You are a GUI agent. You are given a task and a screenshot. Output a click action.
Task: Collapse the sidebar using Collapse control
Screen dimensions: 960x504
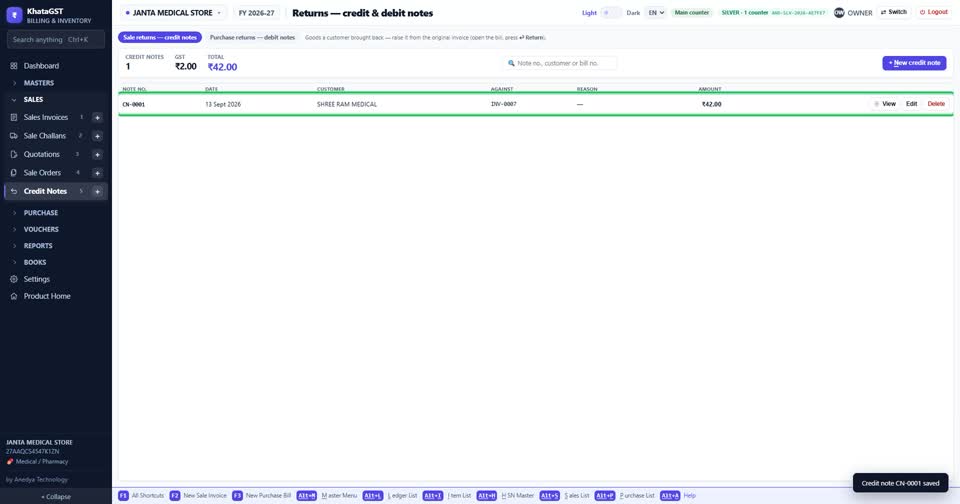pyautogui.click(x=56, y=497)
